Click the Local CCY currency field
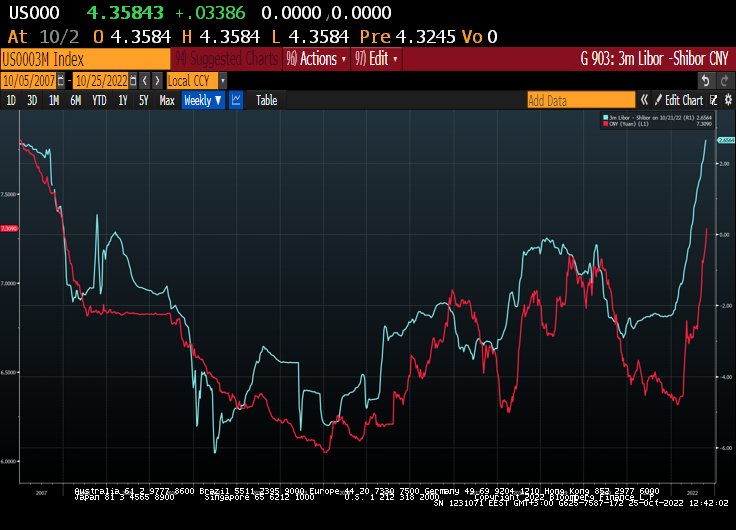The image size is (736, 530). tap(193, 81)
